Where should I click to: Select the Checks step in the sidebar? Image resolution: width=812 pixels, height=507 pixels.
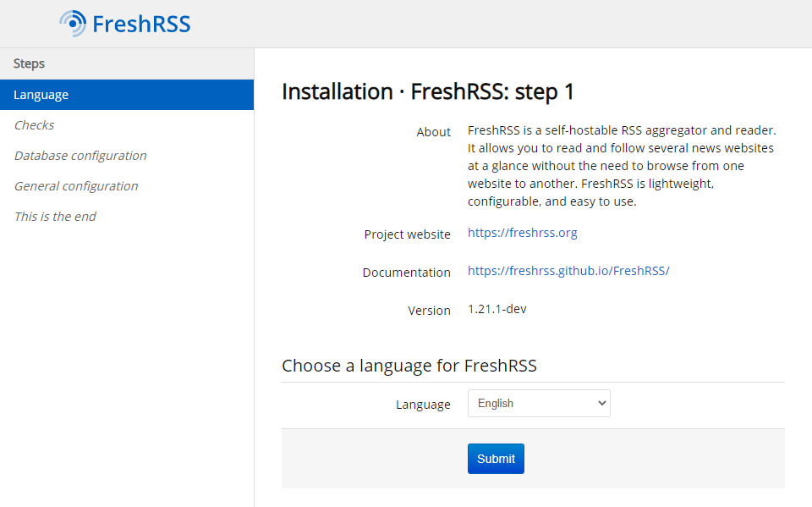coord(34,124)
